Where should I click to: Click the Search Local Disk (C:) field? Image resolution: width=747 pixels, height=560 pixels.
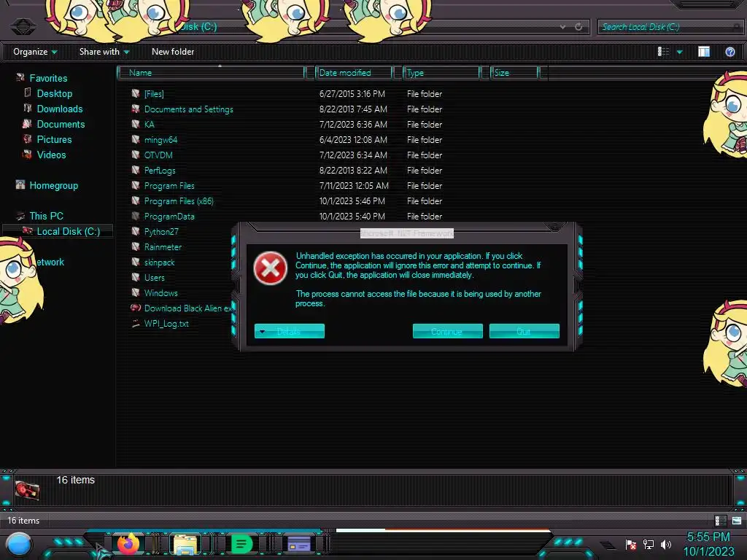(x=670, y=27)
